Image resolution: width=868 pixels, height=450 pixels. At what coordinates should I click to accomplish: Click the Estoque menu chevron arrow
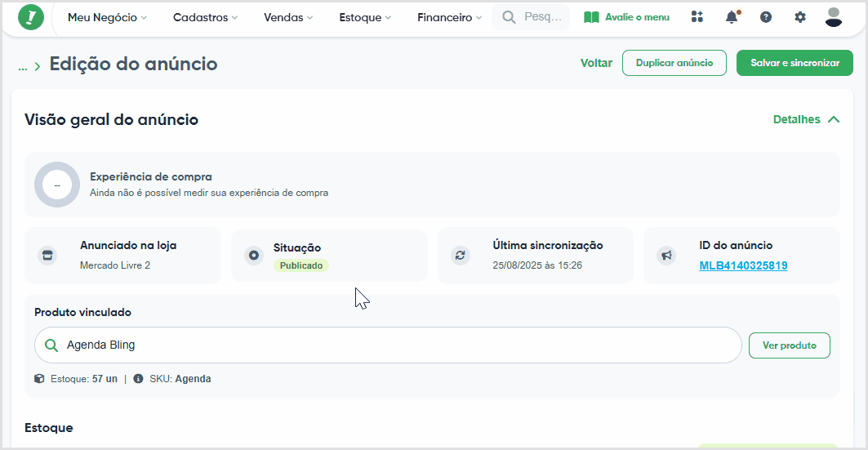(388, 18)
